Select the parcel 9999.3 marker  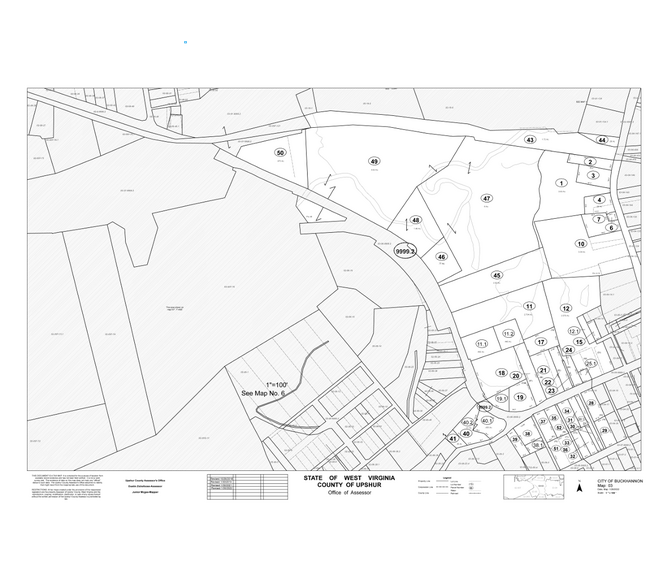click(x=404, y=250)
